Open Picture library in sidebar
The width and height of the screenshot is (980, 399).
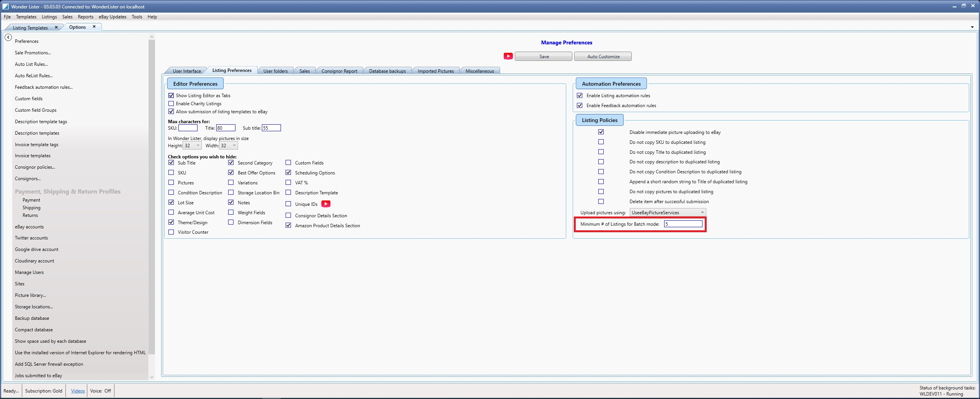30,295
